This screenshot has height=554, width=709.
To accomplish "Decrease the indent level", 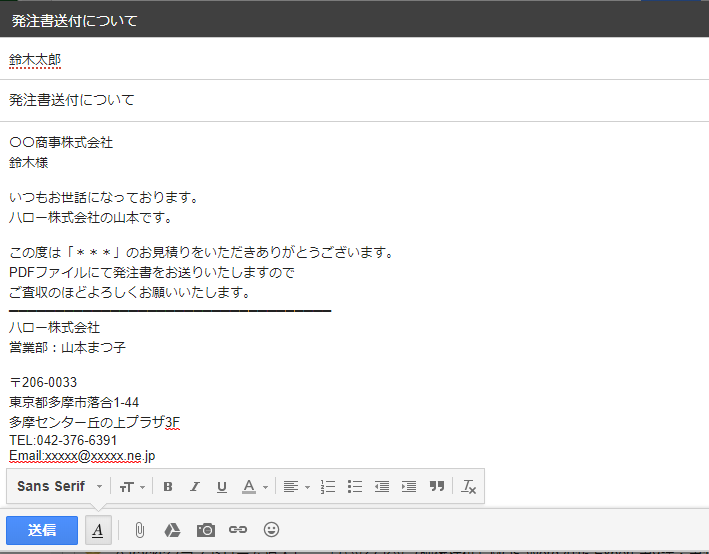I will point(381,487).
